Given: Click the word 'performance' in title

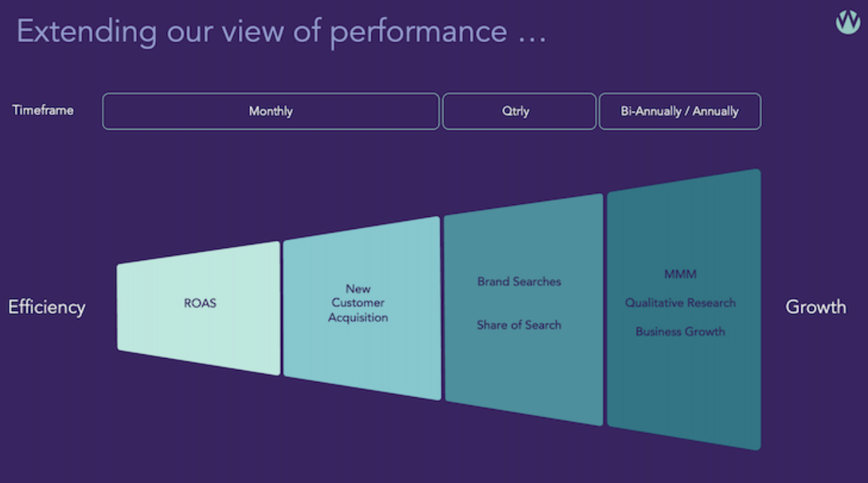Looking at the screenshot, I should [418, 32].
